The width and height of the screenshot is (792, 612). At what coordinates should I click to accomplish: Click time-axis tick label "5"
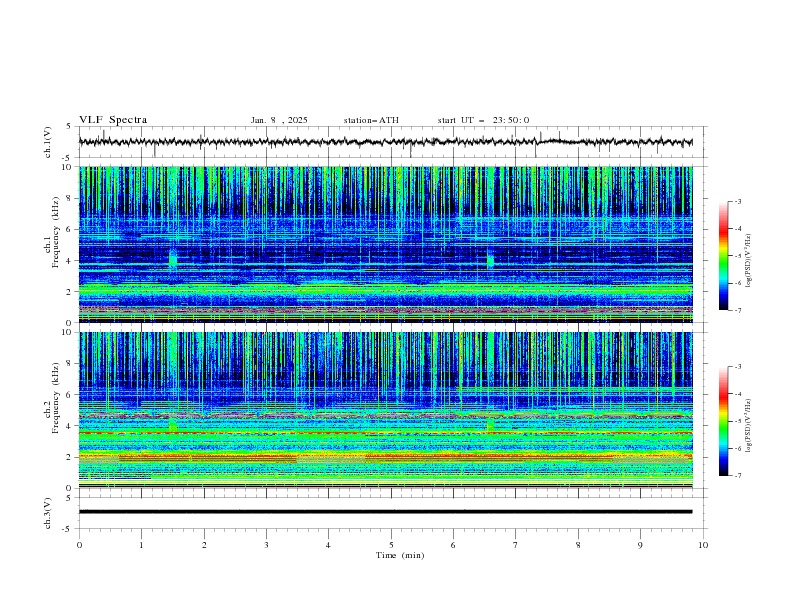[391, 545]
